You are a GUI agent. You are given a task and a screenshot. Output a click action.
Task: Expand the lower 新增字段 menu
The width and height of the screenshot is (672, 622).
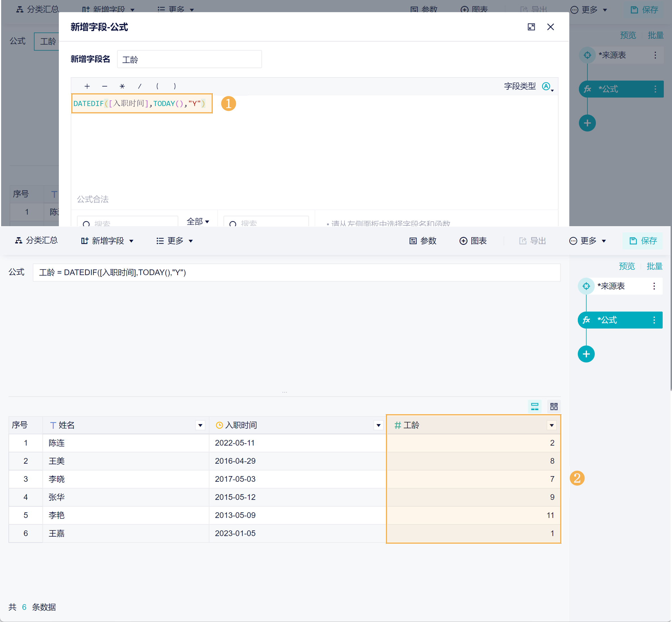[108, 241]
